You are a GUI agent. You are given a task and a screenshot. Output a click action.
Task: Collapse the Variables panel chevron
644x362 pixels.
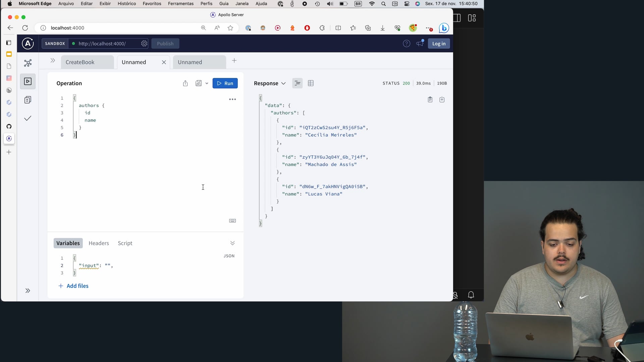(x=232, y=243)
